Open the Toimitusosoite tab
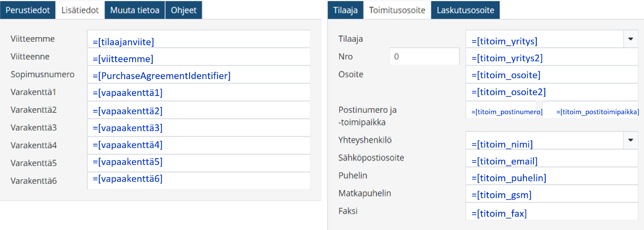The width and height of the screenshot is (644, 230). click(x=397, y=10)
